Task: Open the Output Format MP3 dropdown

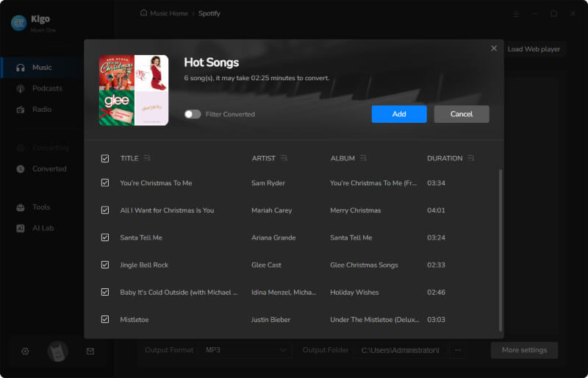Action: point(245,350)
